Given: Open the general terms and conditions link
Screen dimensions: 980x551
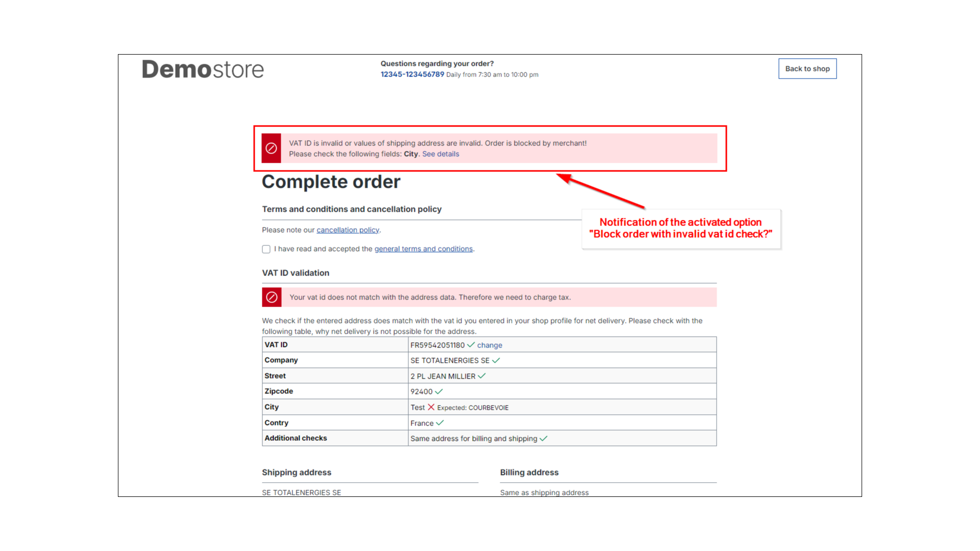Looking at the screenshot, I should [x=424, y=249].
